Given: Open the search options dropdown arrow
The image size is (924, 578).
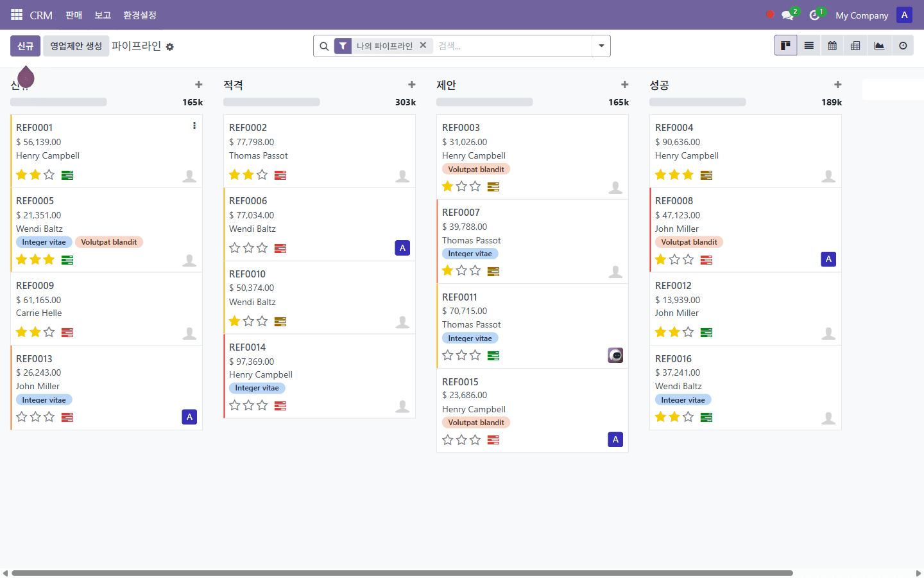Looking at the screenshot, I should tap(601, 46).
